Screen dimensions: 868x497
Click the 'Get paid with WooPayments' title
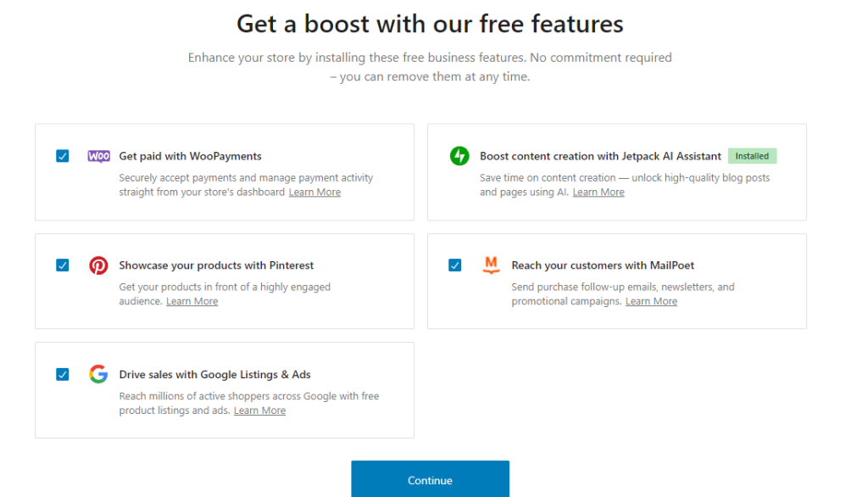click(190, 156)
